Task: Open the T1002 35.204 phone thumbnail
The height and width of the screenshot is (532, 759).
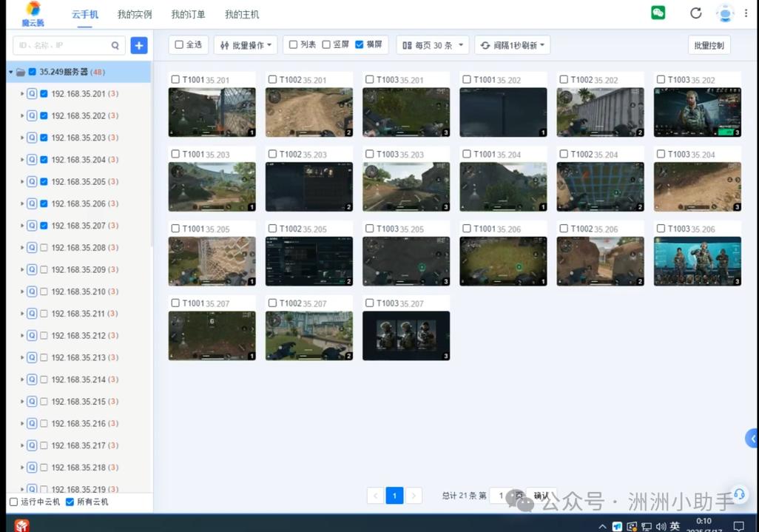Action: click(x=600, y=187)
